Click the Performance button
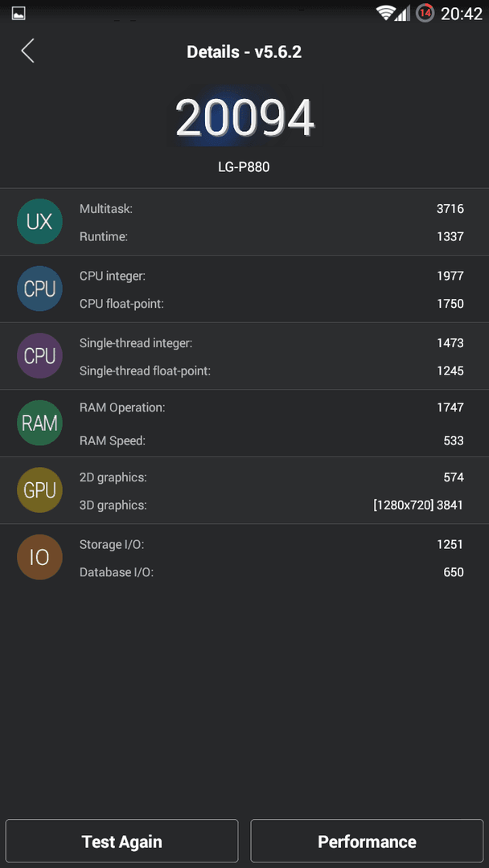The height and width of the screenshot is (868, 489). click(x=368, y=841)
